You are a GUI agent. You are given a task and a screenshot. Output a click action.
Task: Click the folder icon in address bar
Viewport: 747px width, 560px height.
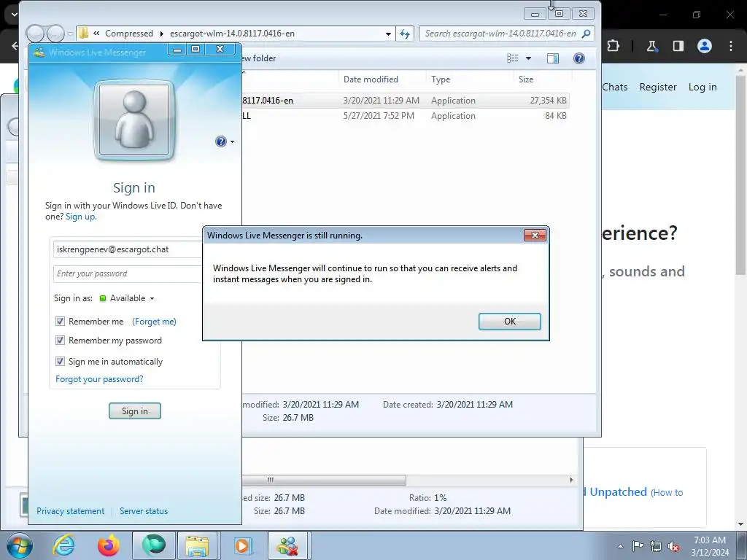[x=83, y=34]
